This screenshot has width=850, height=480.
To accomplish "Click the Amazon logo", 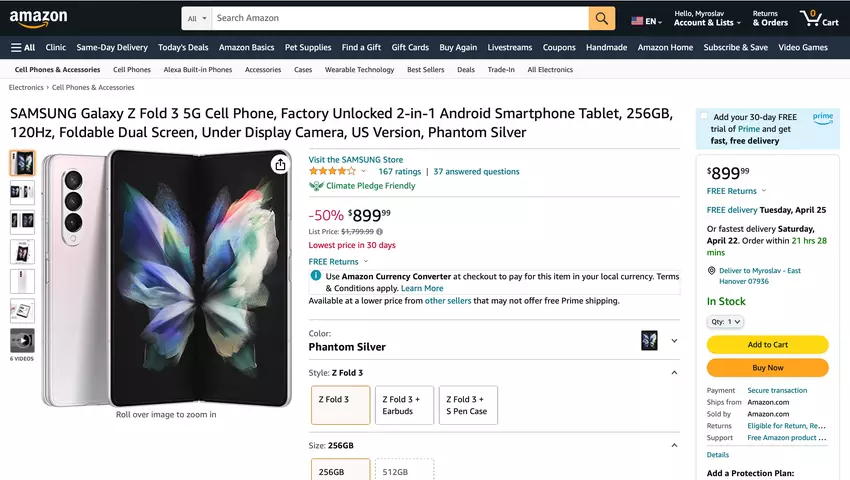I will click(x=39, y=18).
